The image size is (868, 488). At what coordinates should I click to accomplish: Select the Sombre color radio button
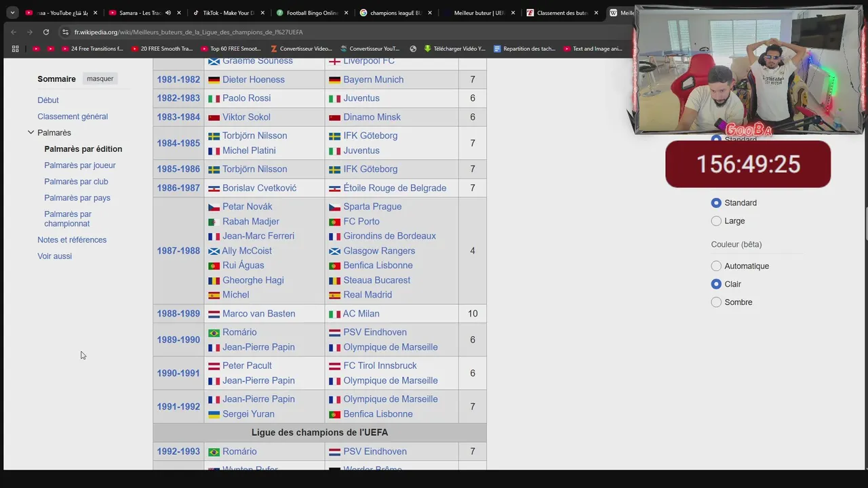716,302
